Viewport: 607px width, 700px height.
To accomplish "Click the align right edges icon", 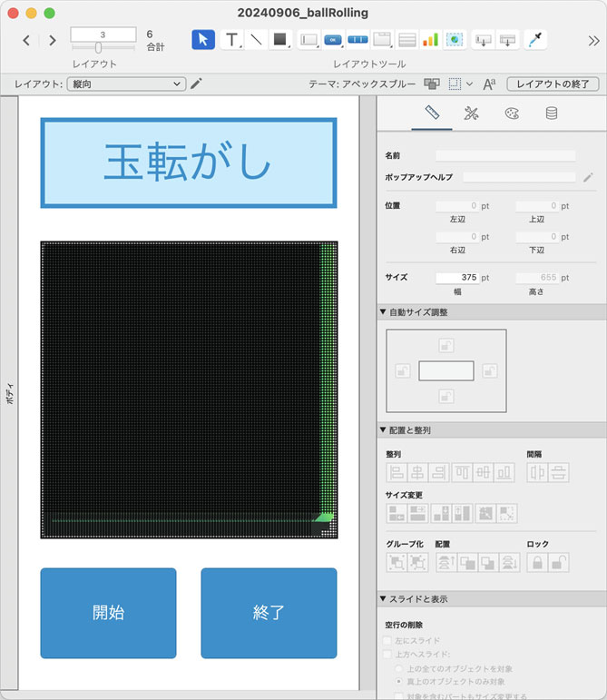I will tap(438, 472).
